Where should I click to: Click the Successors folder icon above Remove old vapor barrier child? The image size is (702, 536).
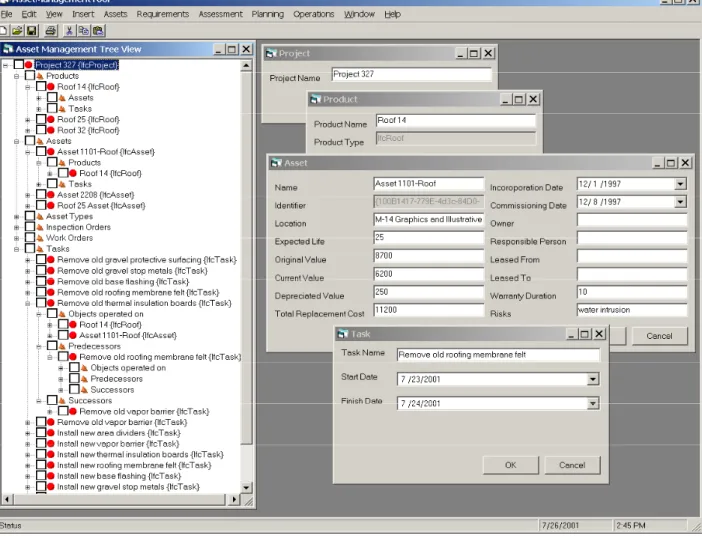click(x=62, y=400)
